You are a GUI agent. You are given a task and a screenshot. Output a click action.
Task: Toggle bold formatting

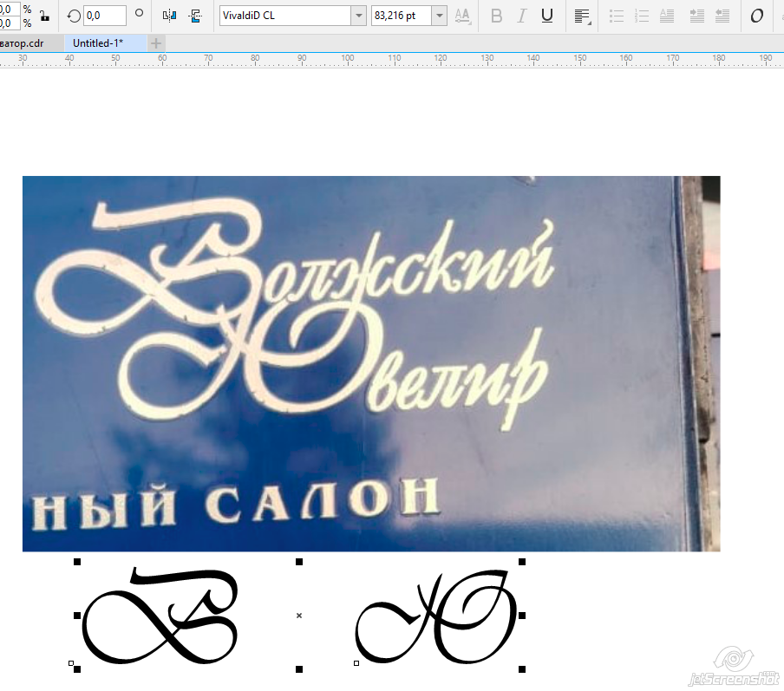point(496,16)
